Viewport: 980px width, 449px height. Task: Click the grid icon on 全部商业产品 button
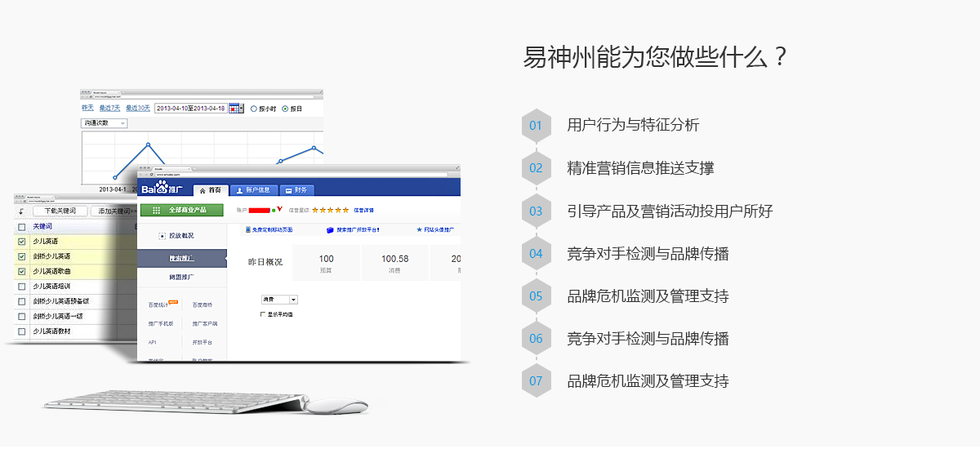[x=157, y=210]
